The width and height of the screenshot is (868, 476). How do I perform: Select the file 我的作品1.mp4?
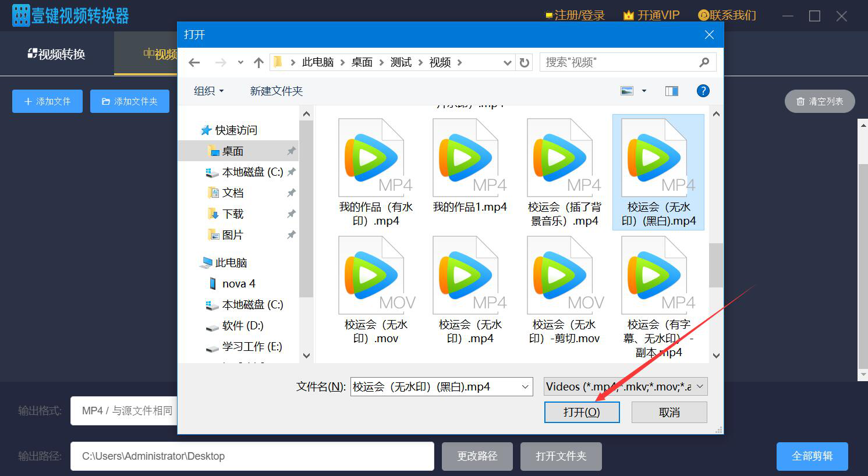pyautogui.click(x=470, y=166)
